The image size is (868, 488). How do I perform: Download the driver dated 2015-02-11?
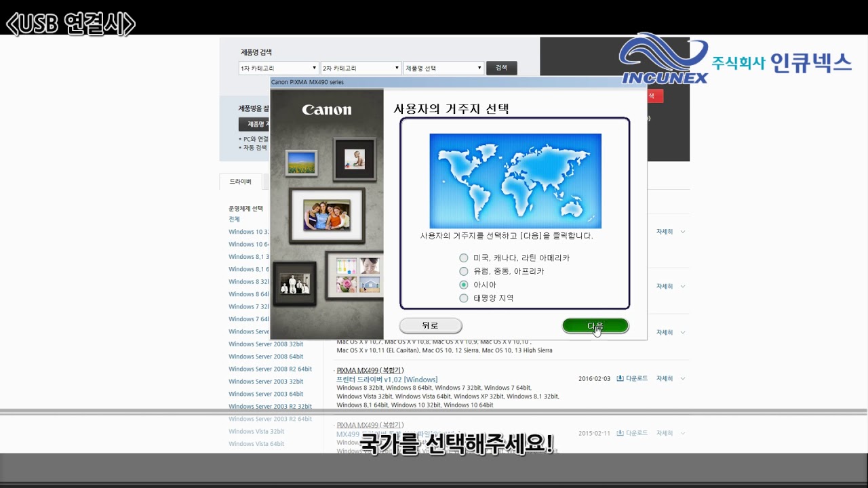(632, 433)
